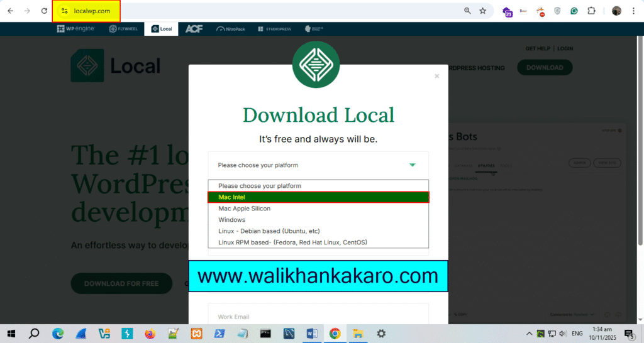Expand the platform chooser dropdown
644x343 pixels.
pyautogui.click(x=318, y=165)
